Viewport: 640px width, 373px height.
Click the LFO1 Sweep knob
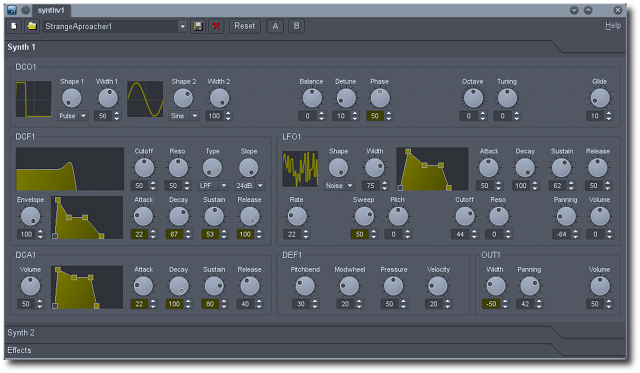click(x=364, y=217)
